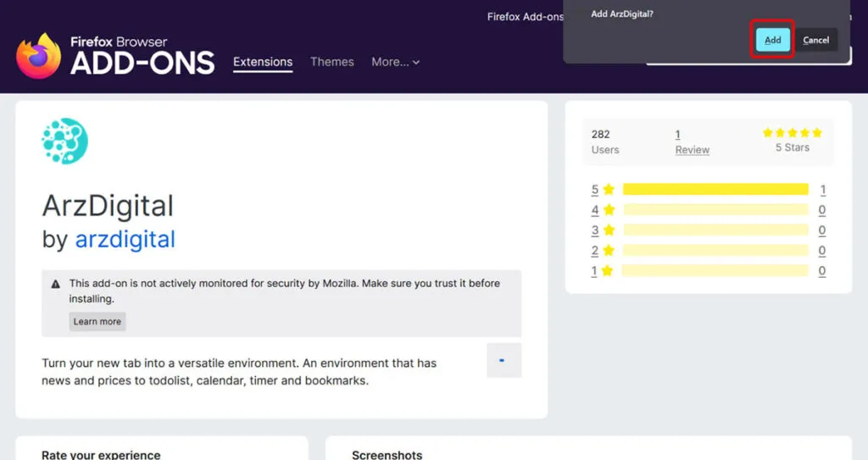This screenshot has height=460, width=868.
Task: Click the Firefox Add-ons text in the header
Action: click(x=525, y=17)
